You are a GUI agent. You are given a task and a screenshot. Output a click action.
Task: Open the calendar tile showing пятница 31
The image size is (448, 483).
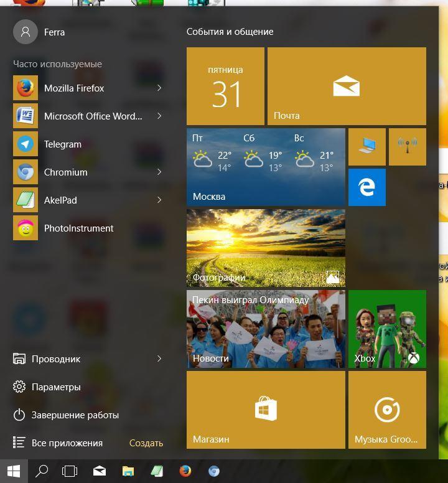[x=225, y=87]
